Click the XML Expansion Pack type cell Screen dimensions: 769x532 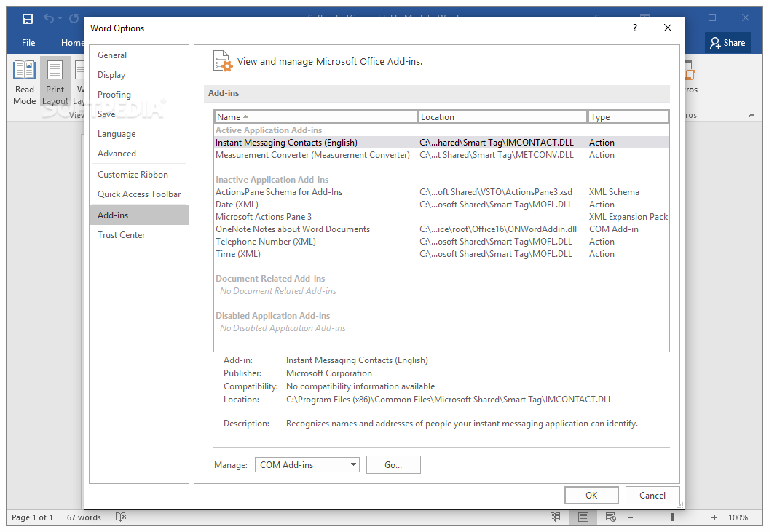tap(628, 217)
